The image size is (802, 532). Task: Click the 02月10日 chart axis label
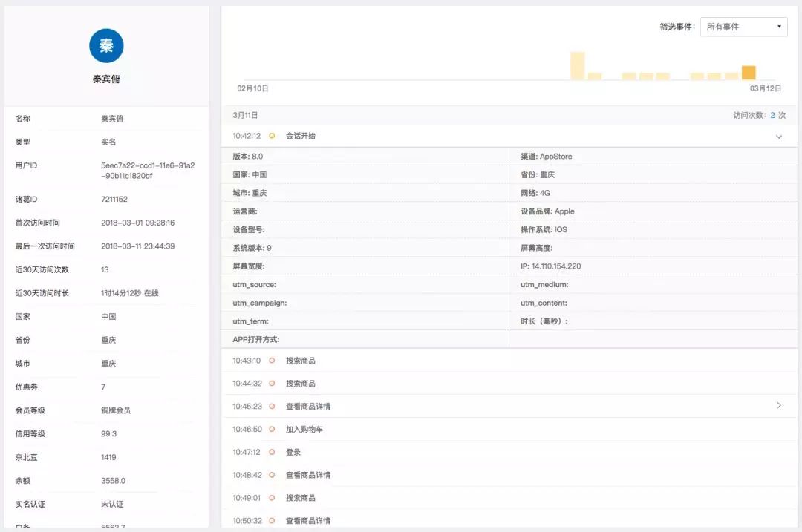pyautogui.click(x=252, y=88)
